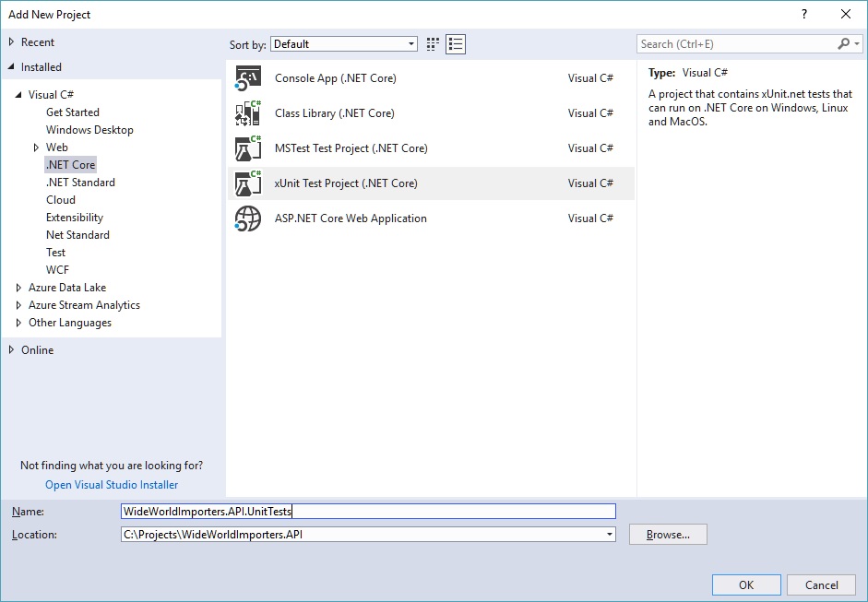The width and height of the screenshot is (868, 602).
Task: Click the Class Library template icon
Action: click(248, 113)
